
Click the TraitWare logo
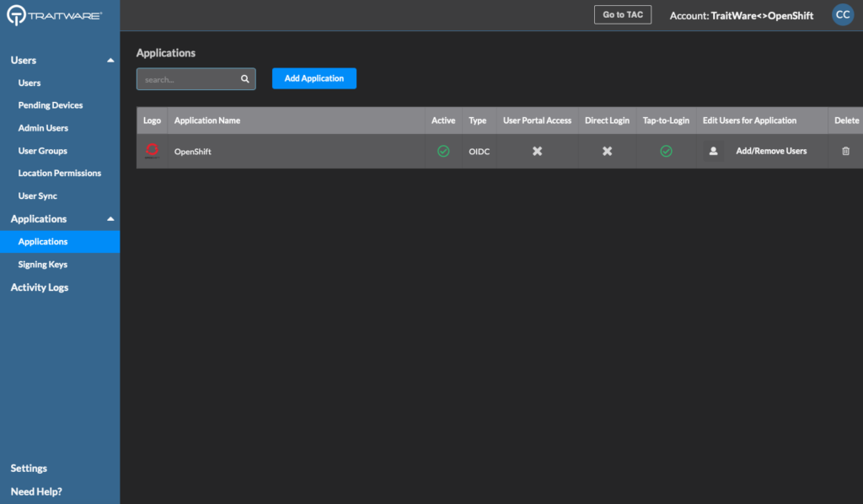[54, 15]
